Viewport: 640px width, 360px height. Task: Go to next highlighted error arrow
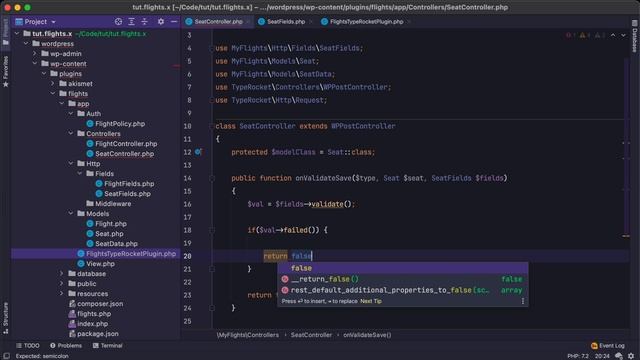(623, 36)
